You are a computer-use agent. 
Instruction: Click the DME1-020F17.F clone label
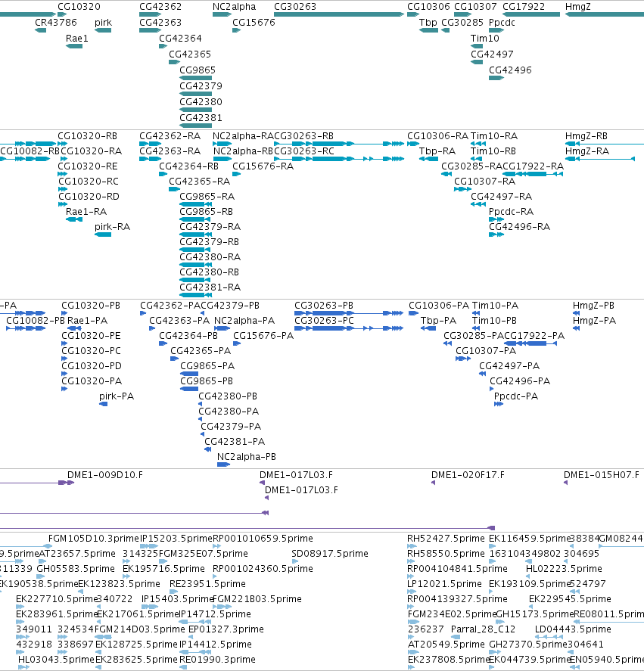[x=468, y=474]
